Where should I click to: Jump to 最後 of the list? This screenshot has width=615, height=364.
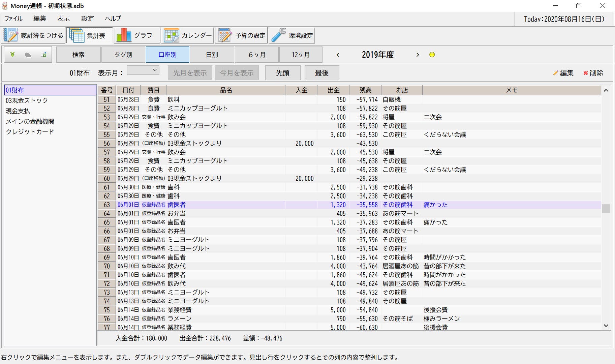[322, 73]
